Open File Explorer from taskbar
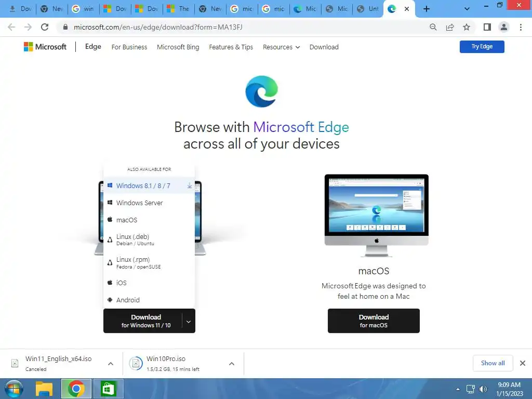532x399 pixels. (x=44, y=389)
